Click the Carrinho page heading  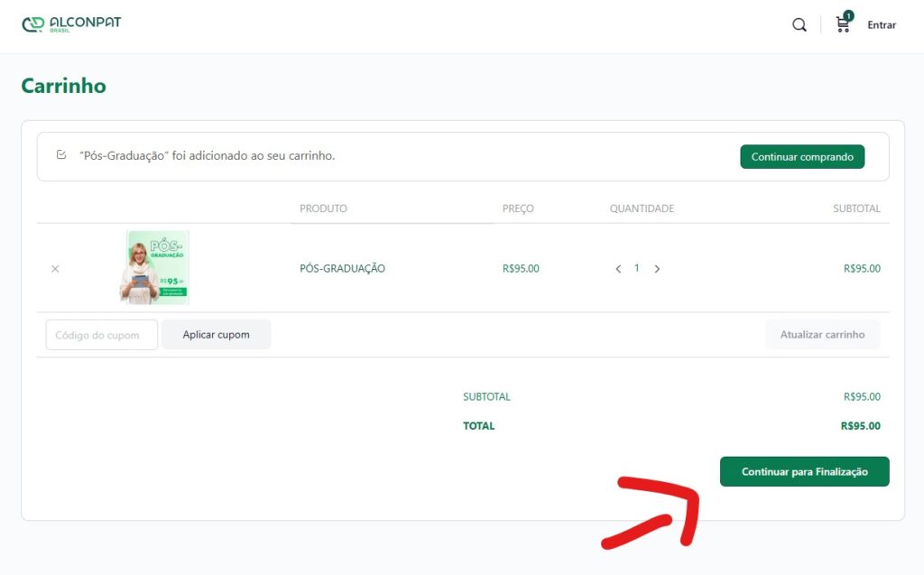63,87
